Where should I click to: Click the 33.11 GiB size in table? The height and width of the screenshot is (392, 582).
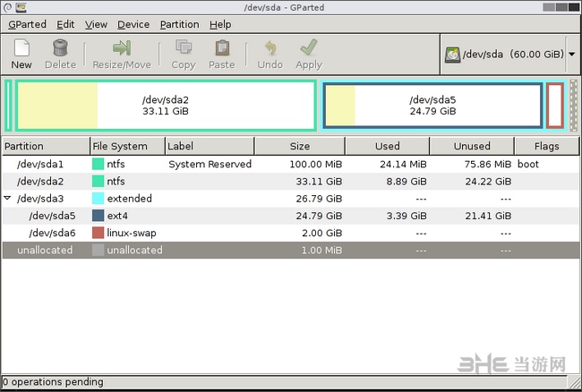click(319, 182)
